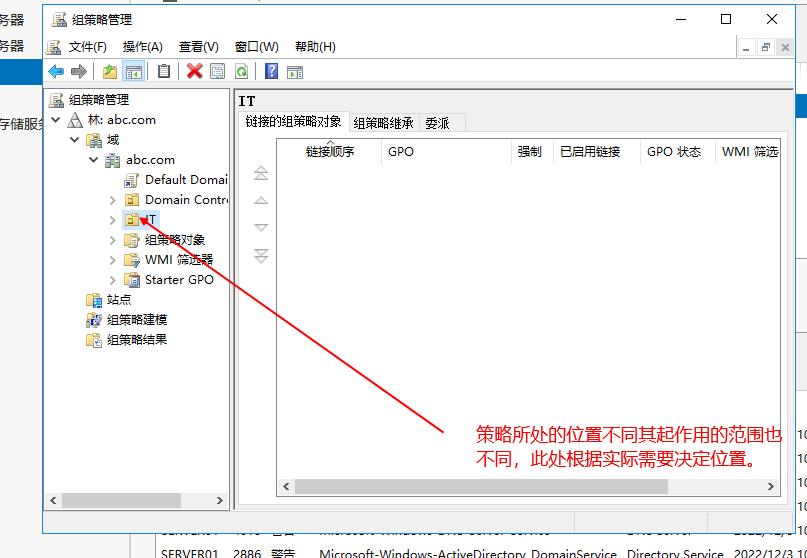
Task: Click the blue Help question mark icon
Action: (x=271, y=71)
